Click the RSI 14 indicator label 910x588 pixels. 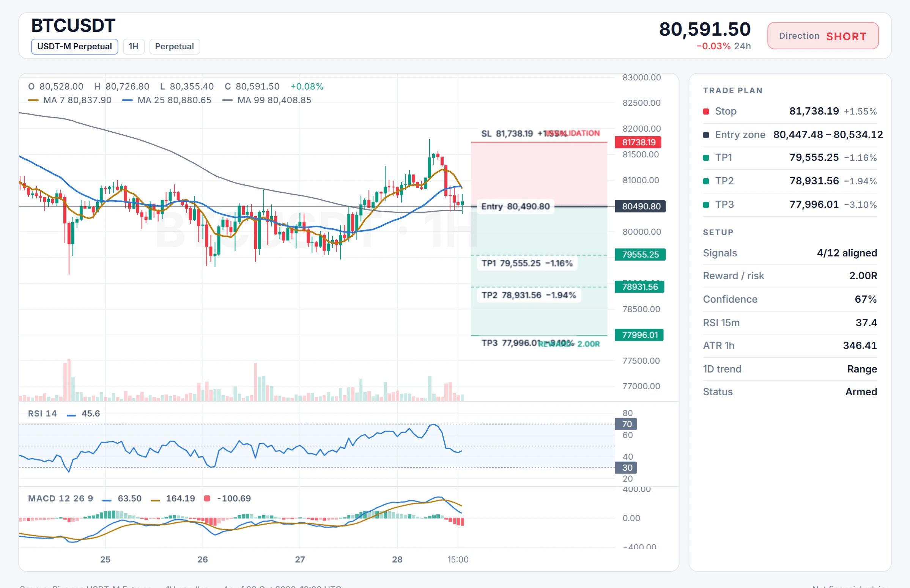point(43,413)
